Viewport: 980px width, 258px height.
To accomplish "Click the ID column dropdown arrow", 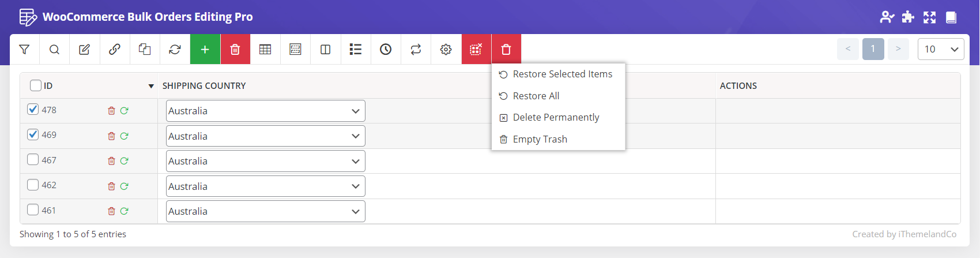I will (151, 86).
